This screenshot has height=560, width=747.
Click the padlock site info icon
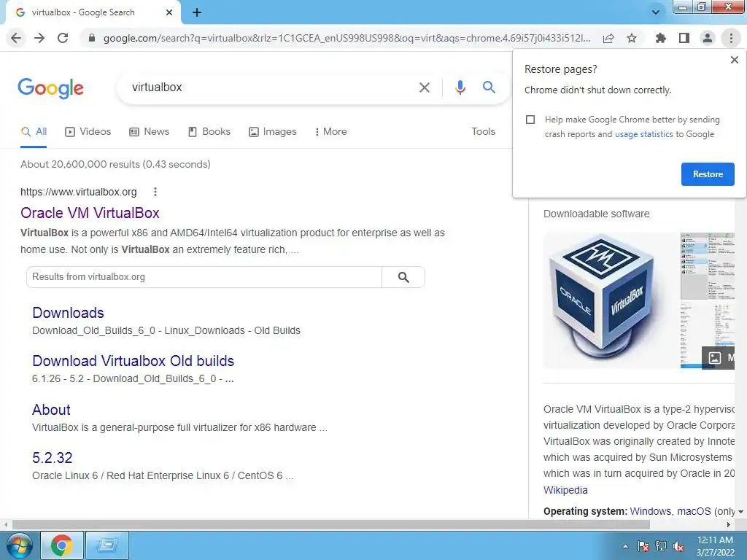(92, 38)
